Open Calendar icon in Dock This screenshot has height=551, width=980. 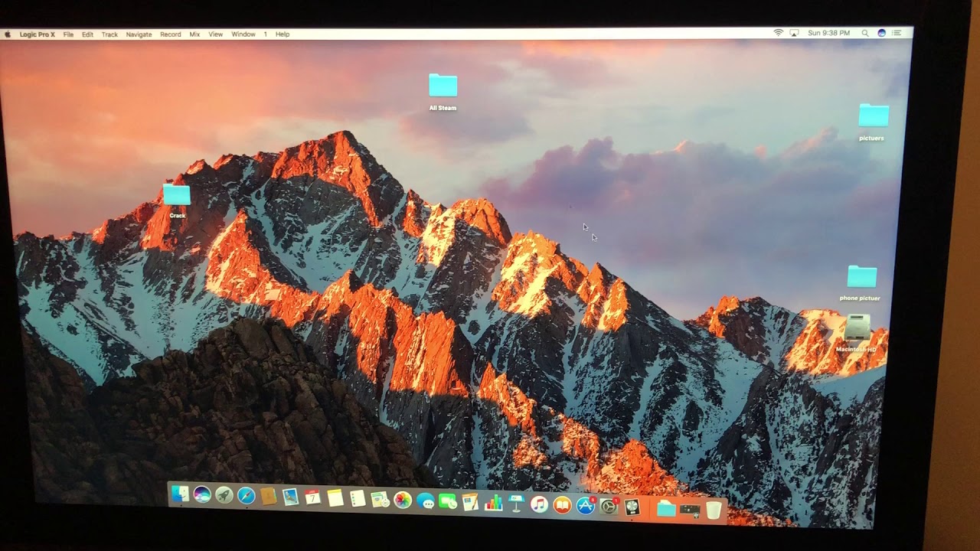point(312,498)
